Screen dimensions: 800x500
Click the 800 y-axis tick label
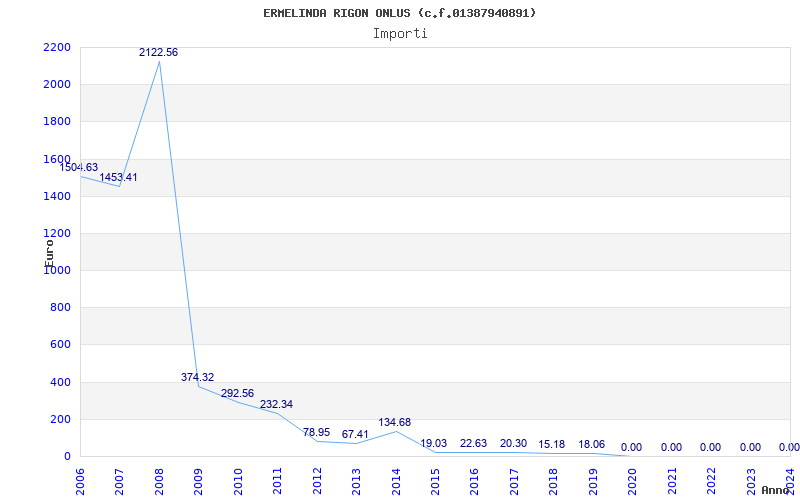[x=60, y=308]
